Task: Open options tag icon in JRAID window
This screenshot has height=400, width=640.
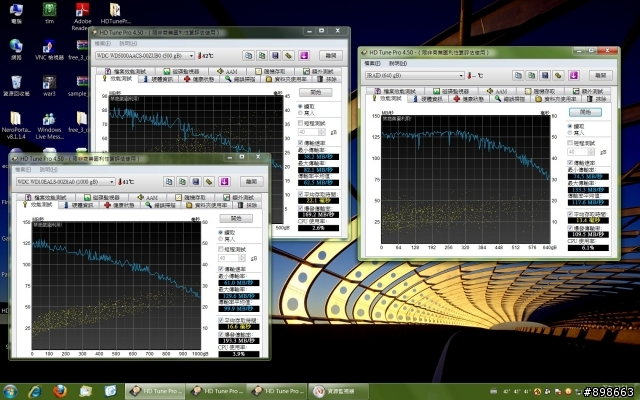Action: [x=558, y=76]
